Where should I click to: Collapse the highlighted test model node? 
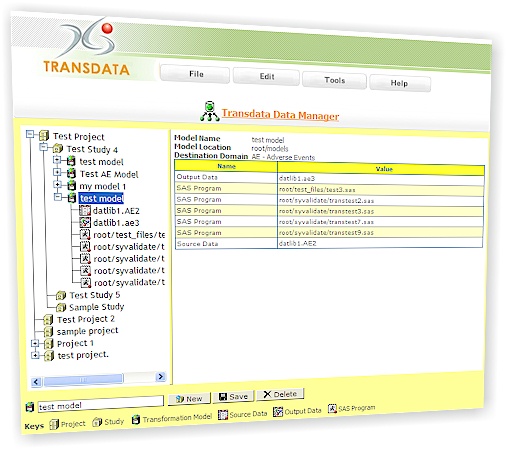click(x=58, y=197)
